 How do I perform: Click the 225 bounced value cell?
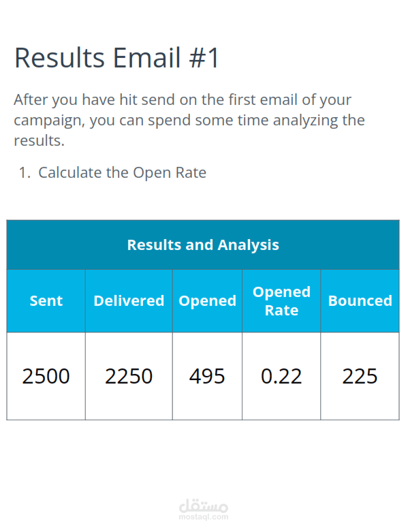[360, 376]
